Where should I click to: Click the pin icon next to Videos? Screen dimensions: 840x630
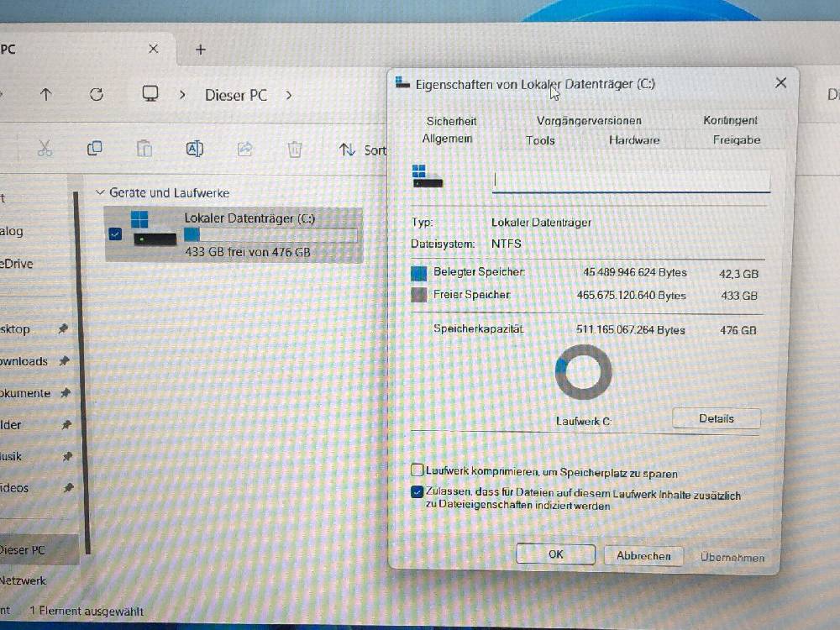coord(69,487)
